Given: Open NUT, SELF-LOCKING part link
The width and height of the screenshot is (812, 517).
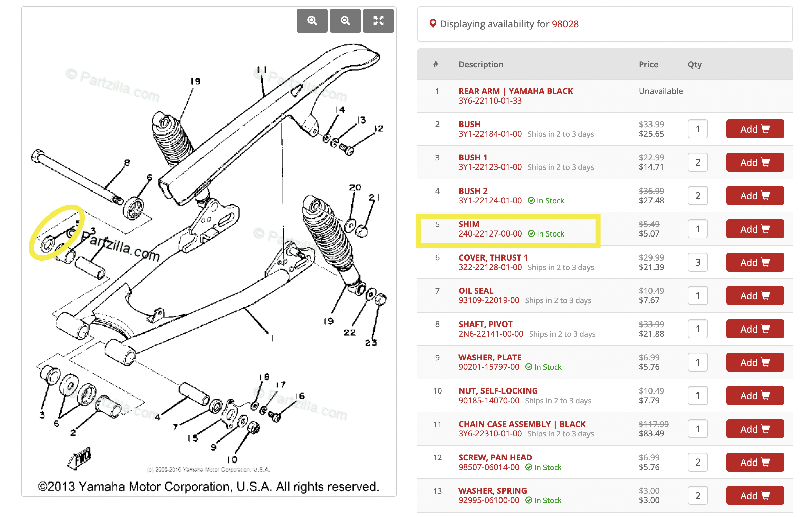Looking at the screenshot, I should [498, 391].
